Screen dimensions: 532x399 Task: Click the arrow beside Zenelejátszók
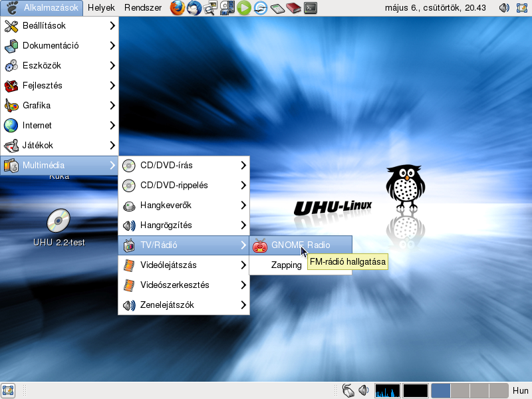pos(243,305)
